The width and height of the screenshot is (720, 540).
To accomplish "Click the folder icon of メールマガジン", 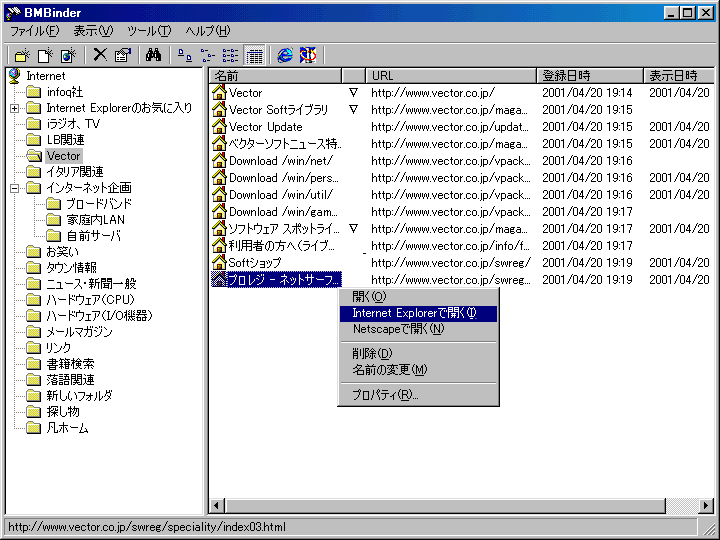I will [x=34, y=332].
